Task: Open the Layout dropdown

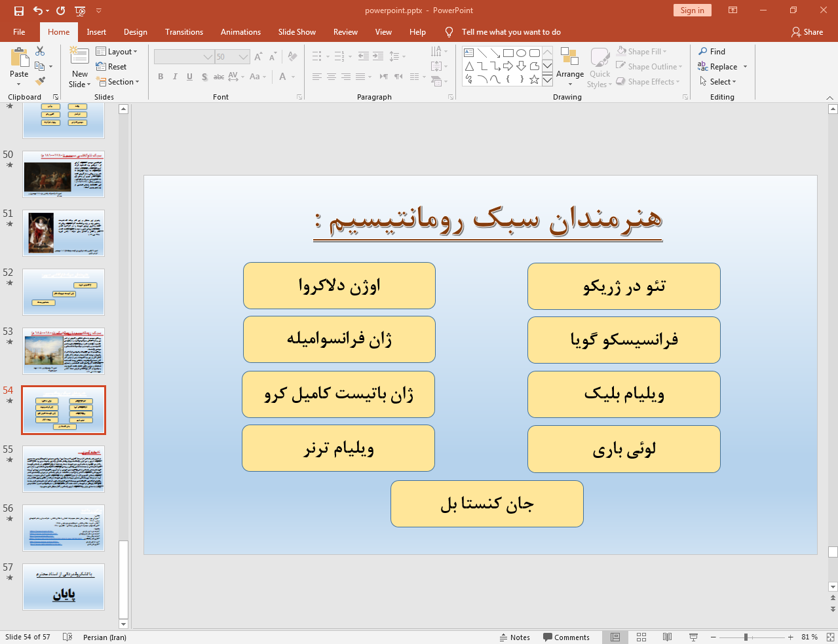Action: click(x=117, y=52)
